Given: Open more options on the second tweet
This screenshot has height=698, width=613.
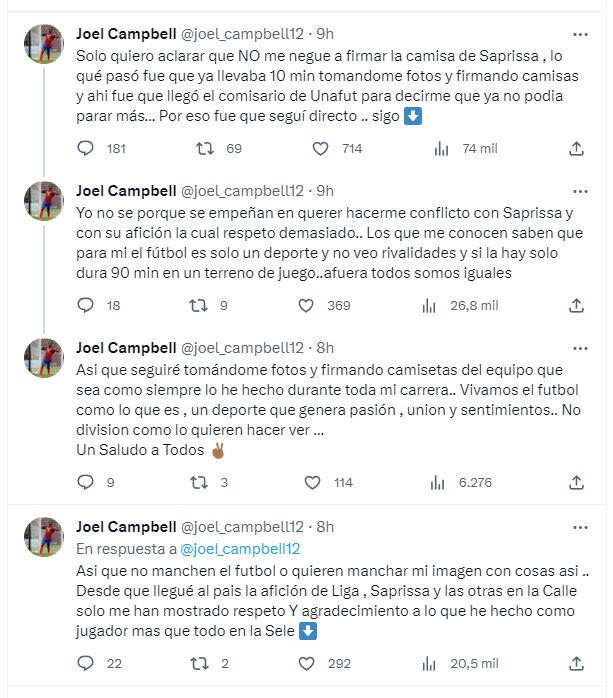Looking at the screenshot, I should tap(575, 191).
